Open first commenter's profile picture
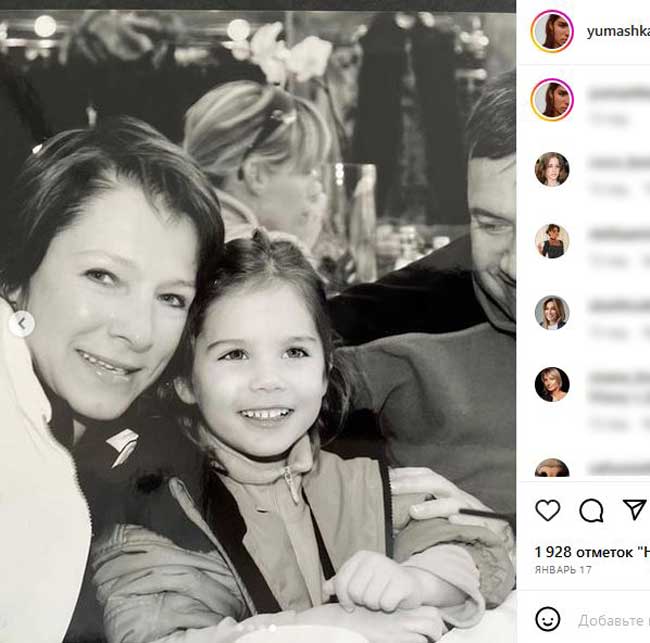This screenshot has width=650, height=643. click(x=551, y=169)
